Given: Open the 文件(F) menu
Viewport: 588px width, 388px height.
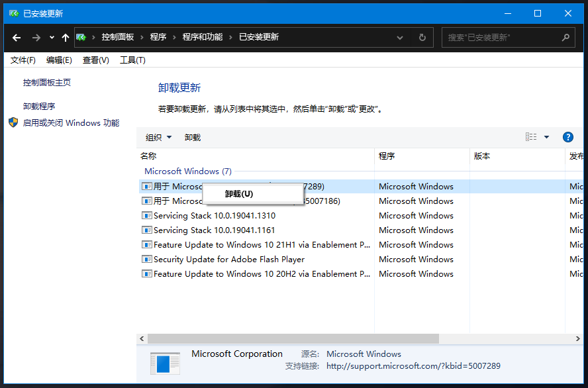Looking at the screenshot, I should [23, 60].
